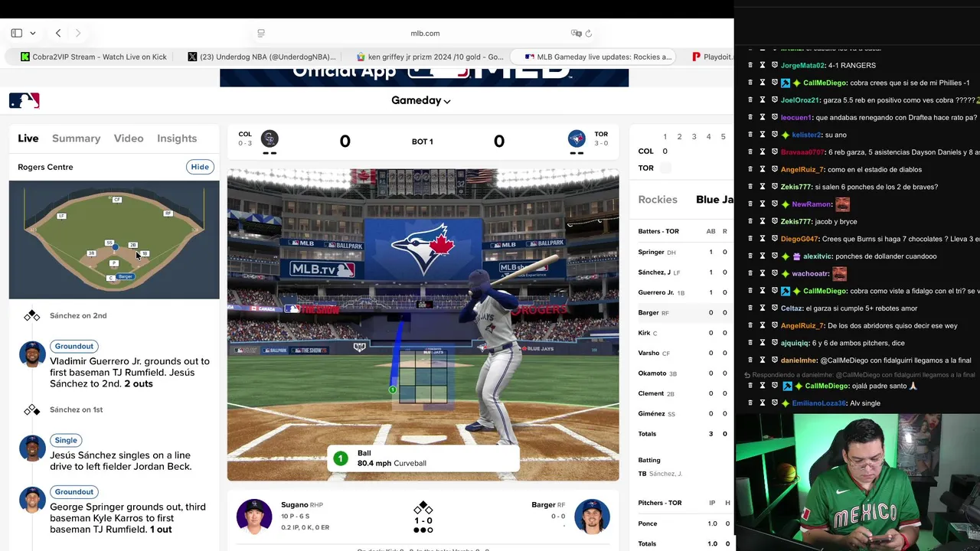Click base diamond icon beside Sánchez on 2nd
This screenshot has height=551, width=980.
click(x=31, y=316)
